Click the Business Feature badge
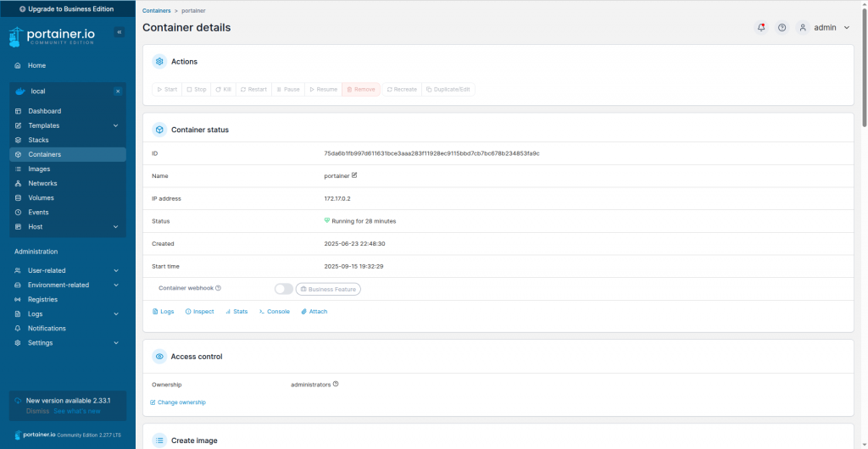Viewport: 868px width, 449px height. click(328, 289)
